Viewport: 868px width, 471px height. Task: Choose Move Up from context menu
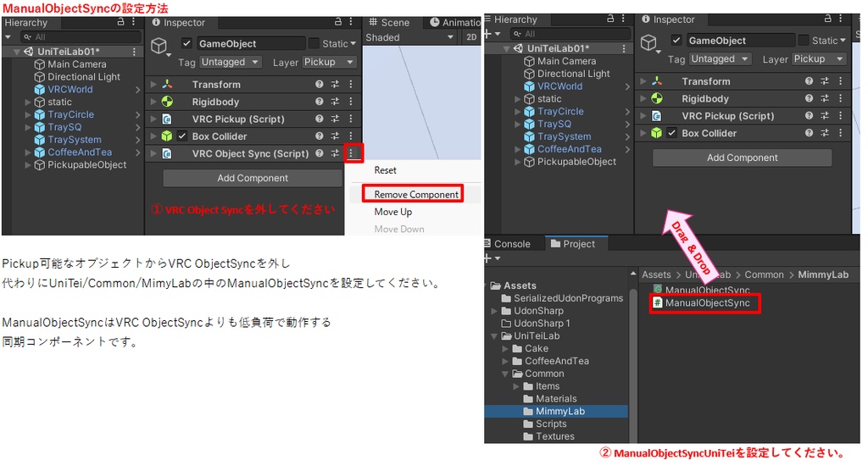[x=393, y=212]
